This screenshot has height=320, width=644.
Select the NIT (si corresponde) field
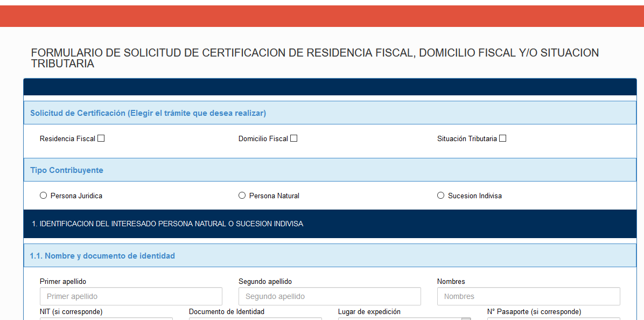106,319
